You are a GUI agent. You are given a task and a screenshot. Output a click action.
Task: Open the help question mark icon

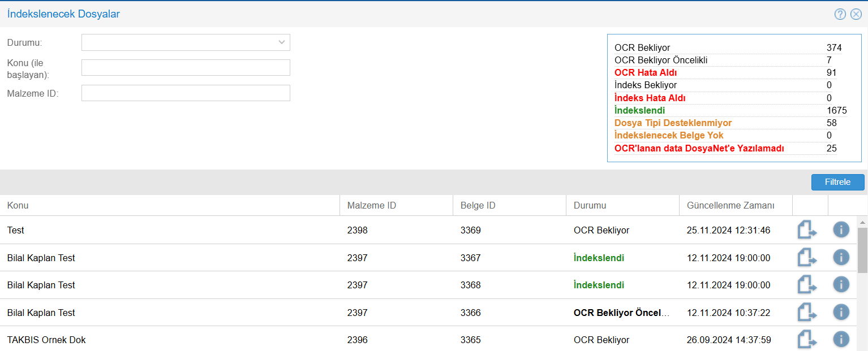click(840, 14)
